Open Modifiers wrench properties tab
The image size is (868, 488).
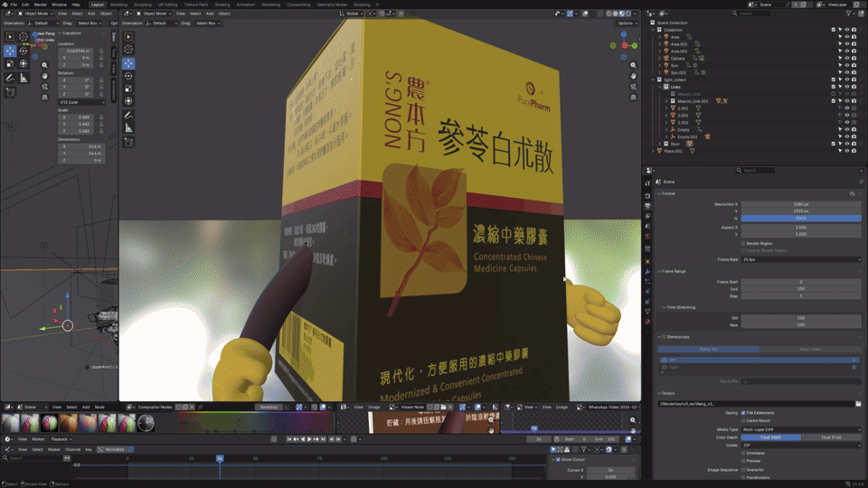click(x=647, y=272)
